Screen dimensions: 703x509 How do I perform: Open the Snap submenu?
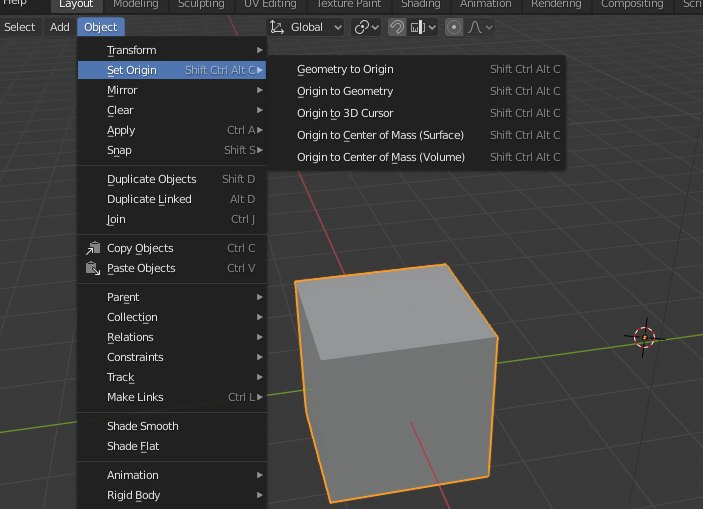coord(172,150)
